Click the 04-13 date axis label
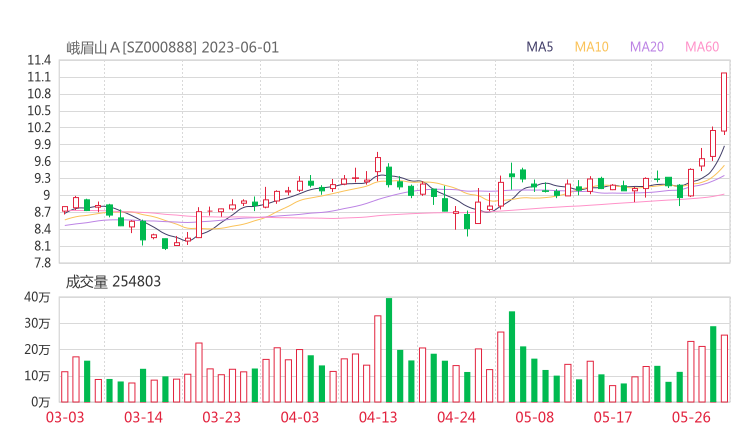 point(378,417)
